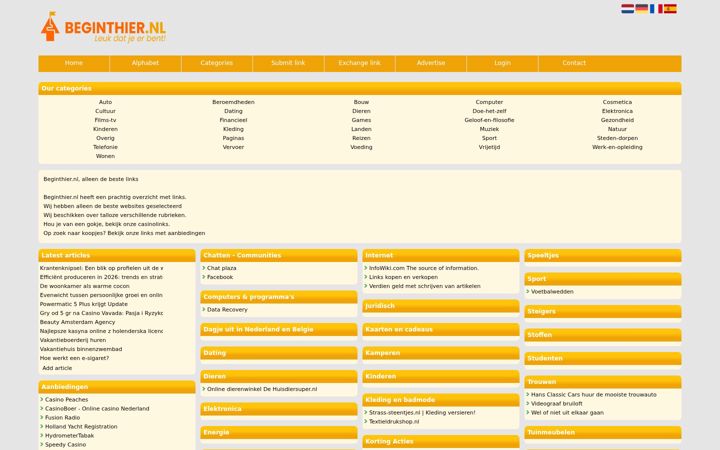Open the Werk-en-opleiding category
The image size is (720, 450).
(x=617, y=147)
